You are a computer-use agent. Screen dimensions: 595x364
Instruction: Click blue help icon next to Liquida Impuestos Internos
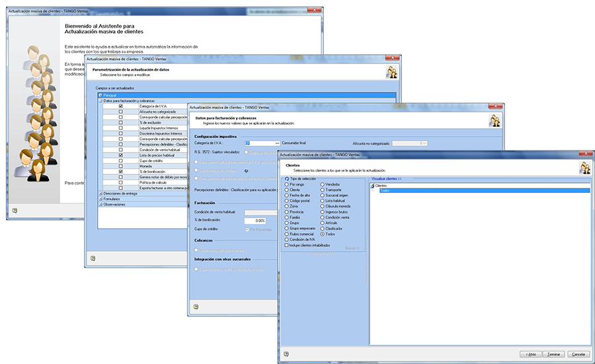coord(247,170)
